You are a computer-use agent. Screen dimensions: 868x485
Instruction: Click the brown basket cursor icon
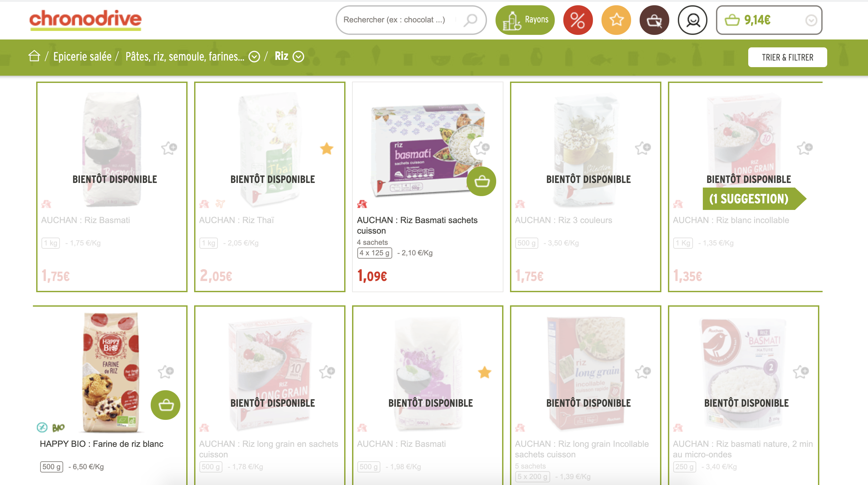click(x=654, y=20)
